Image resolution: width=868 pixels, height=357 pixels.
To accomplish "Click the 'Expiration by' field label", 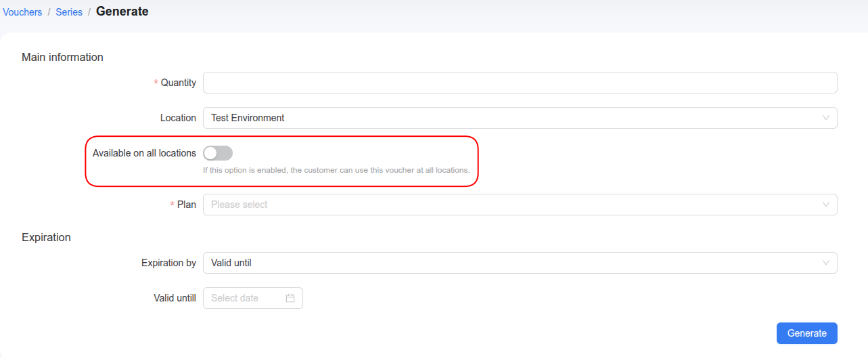I will [x=168, y=263].
